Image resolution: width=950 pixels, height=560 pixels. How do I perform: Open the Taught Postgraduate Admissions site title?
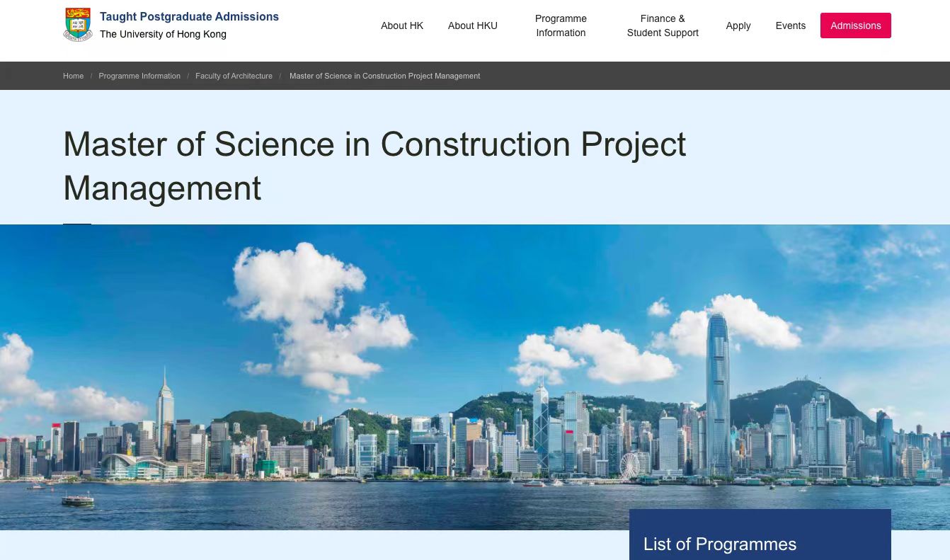tap(189, 16)
